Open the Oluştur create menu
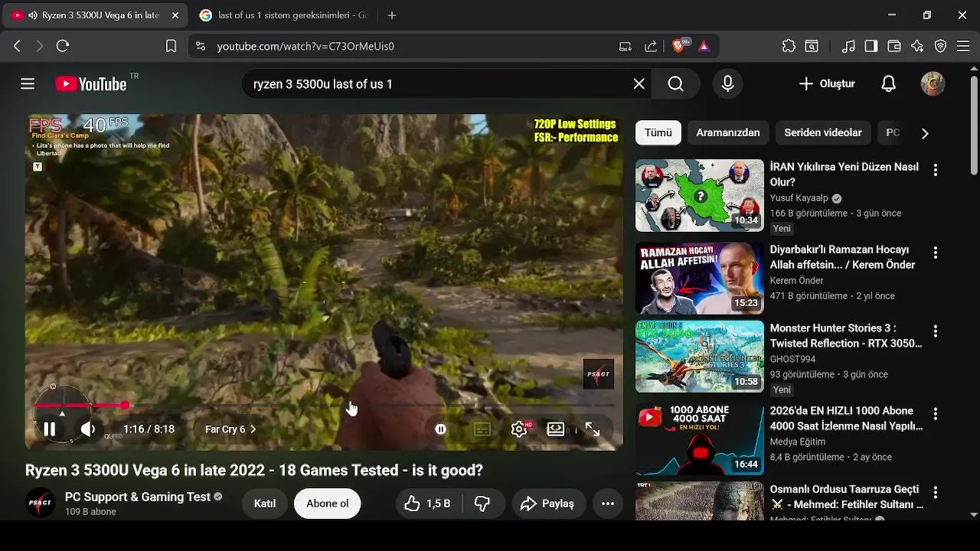The height and width of the screenshot is (551, 980). [827, 84]
